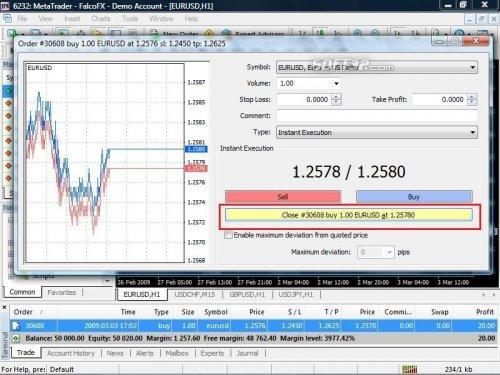Viewport: 500px width, 375px height.
Task: Select the EURUSD,H1 chart tab
Action: [141, 295]
